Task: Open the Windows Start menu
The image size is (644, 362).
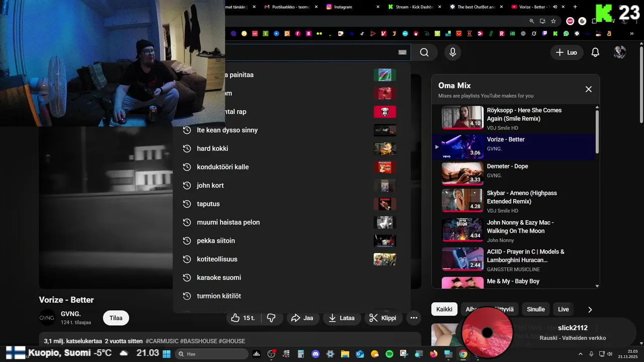Action: point(167,354)
